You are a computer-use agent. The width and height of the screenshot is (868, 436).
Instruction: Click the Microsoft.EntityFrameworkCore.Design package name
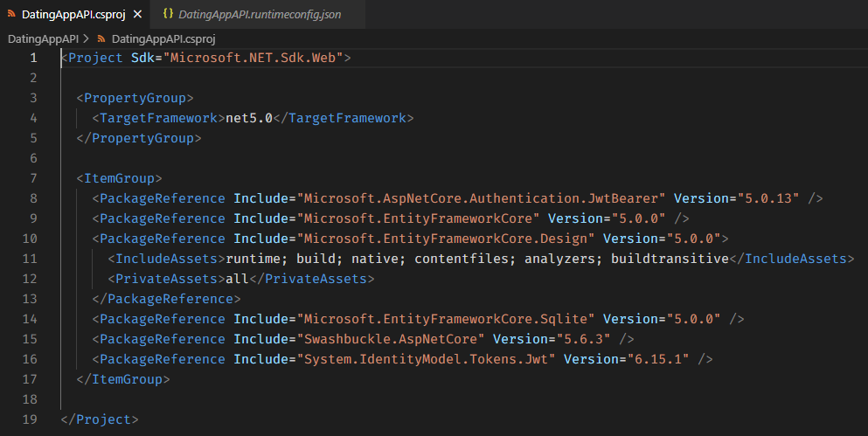pos(446,239)
